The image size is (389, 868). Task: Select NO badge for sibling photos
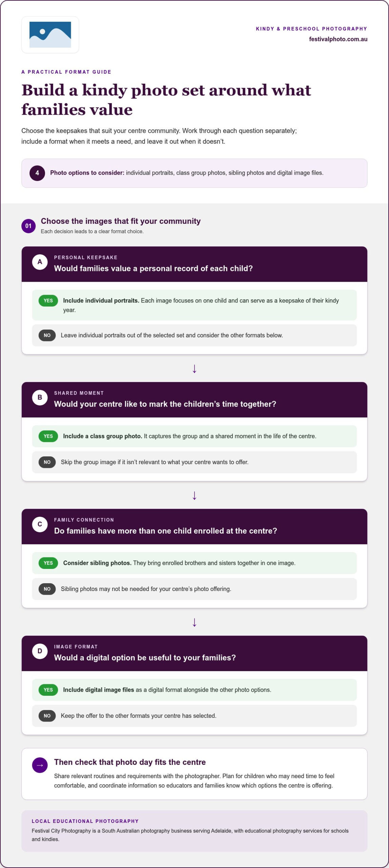tap(47, 589)
